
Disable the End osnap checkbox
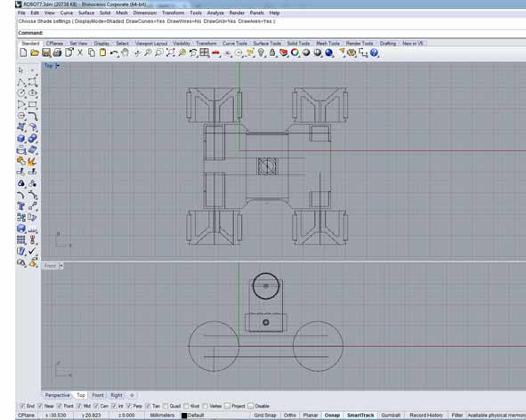tap(22, 406)
